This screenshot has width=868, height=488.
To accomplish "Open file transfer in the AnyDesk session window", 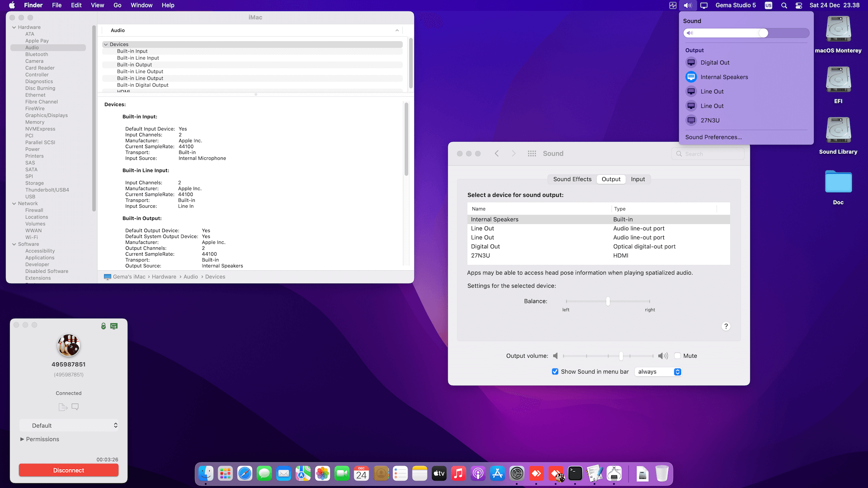I will [x=62, y=407].
